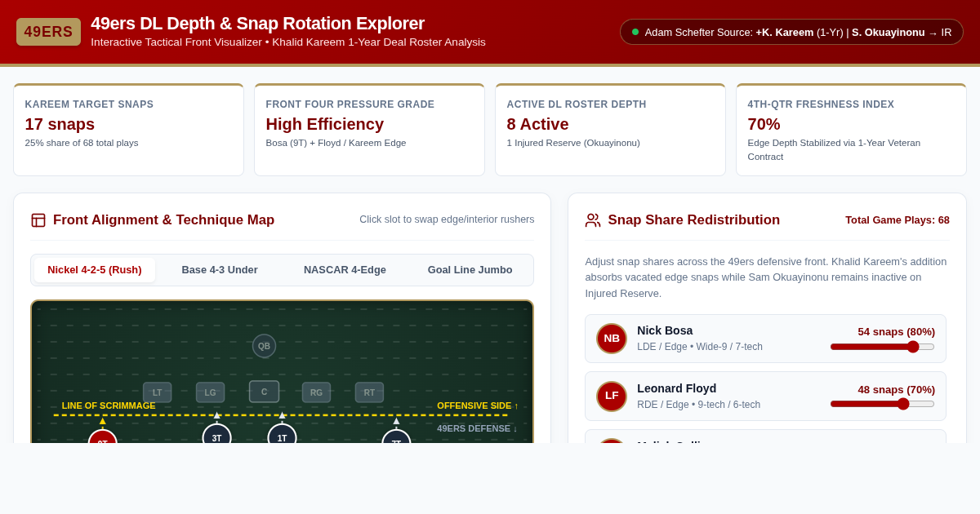
Task: Open the Active DL Roster Depth card
Action: click(x=610, y=130)
